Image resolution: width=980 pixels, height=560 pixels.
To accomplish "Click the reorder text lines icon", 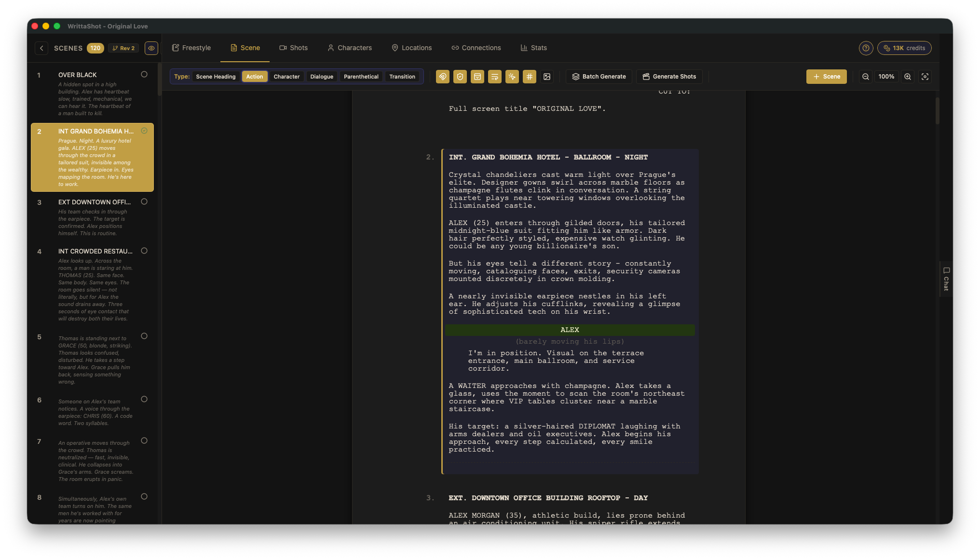I will [494, 76].
